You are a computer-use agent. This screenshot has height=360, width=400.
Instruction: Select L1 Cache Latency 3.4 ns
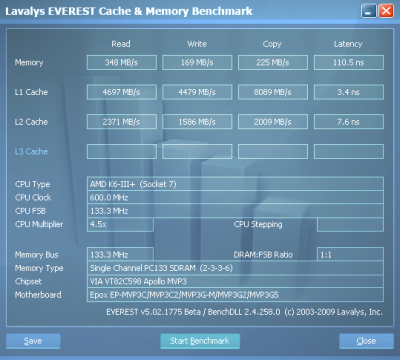(349, 92)
